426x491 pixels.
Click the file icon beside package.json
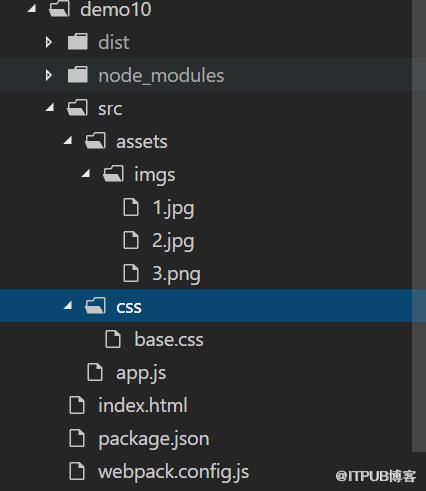[77, 438]
